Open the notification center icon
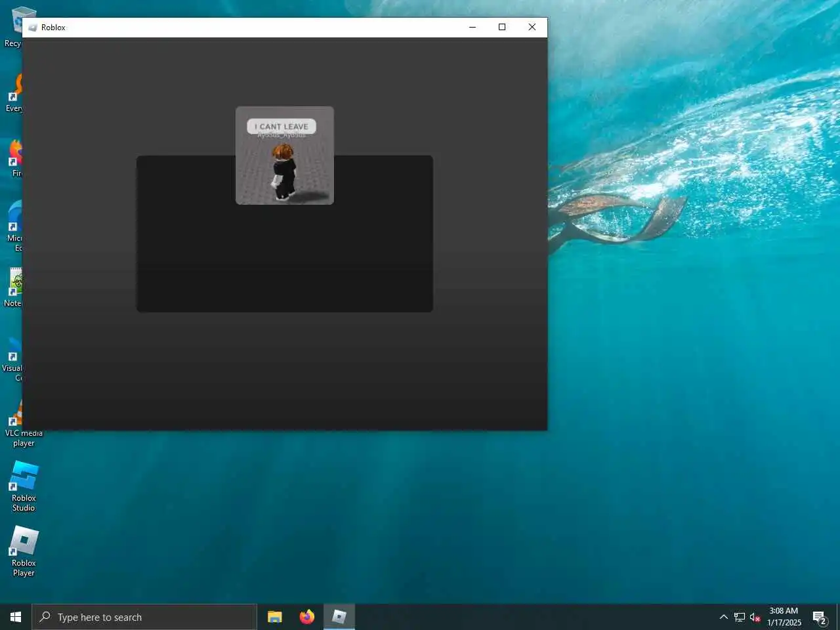 pyautogui.click(x=820, y=617)
